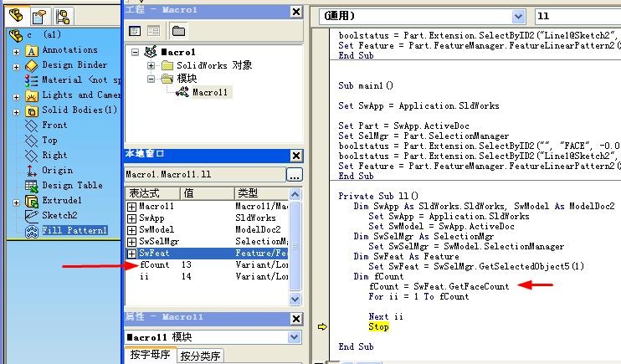This screenshot has width=621, height=364.
Task: Close the 工程 - Macro1 project panel
Action: pos(295,12)
